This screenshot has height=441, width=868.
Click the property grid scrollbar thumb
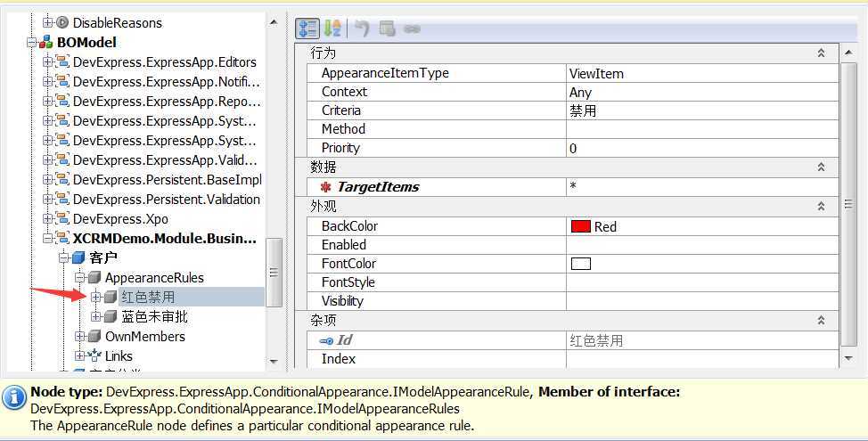tap(848, 204)
